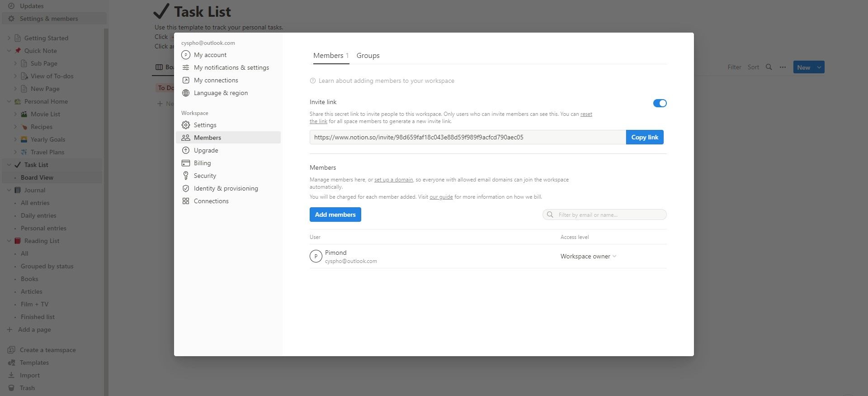Image resolution: width=868 pixels, height=396 pixels.
Task: Open the Grouped by status view
Action: (x=47, y=266)
